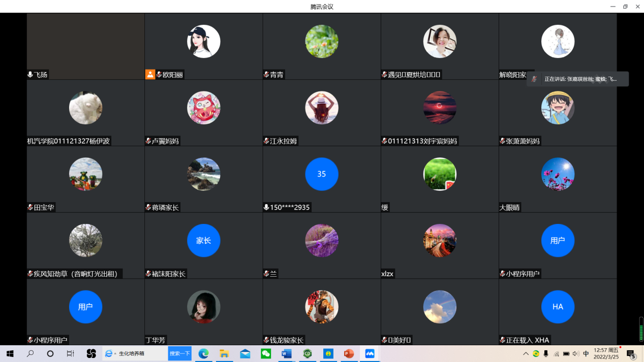
Task: Click the 正在讲话 speaking status text
Action: (x=580, y=79)
